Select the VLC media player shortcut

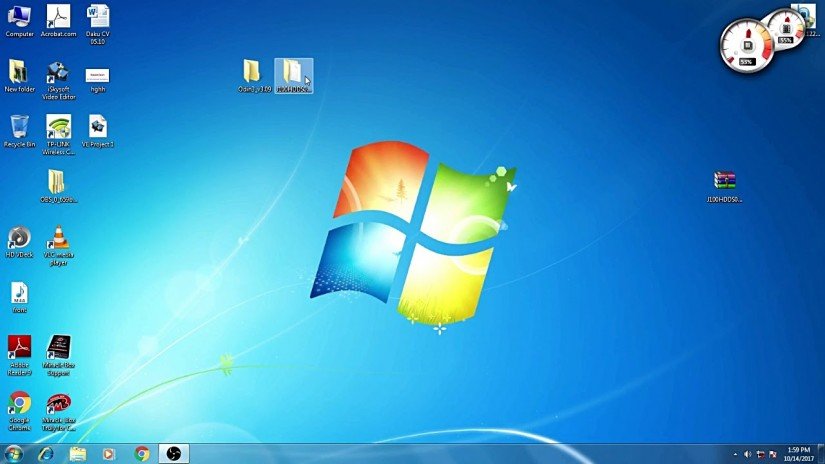point(58,245)
